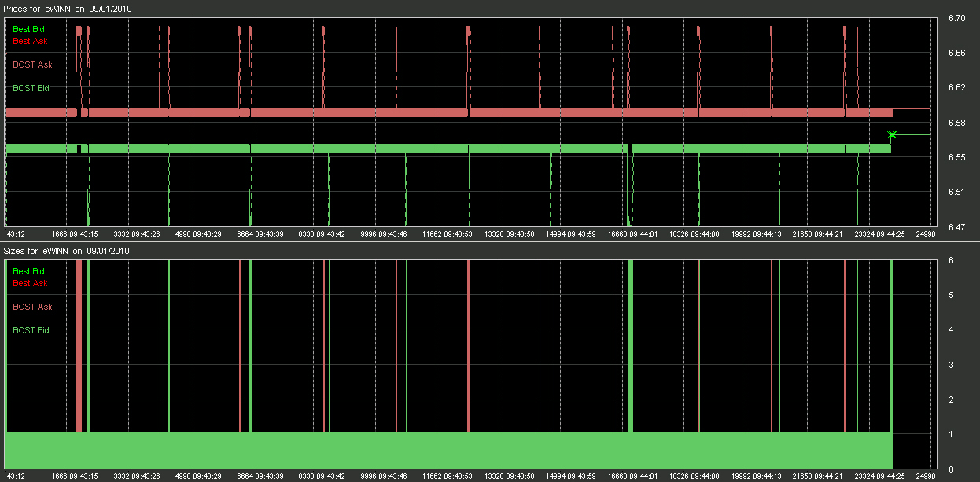Image resolution: width=980 pixels, height=482 pixels.
Task: Click 'Best Ask' legend in Sizes chart
Action: point(30,283)
